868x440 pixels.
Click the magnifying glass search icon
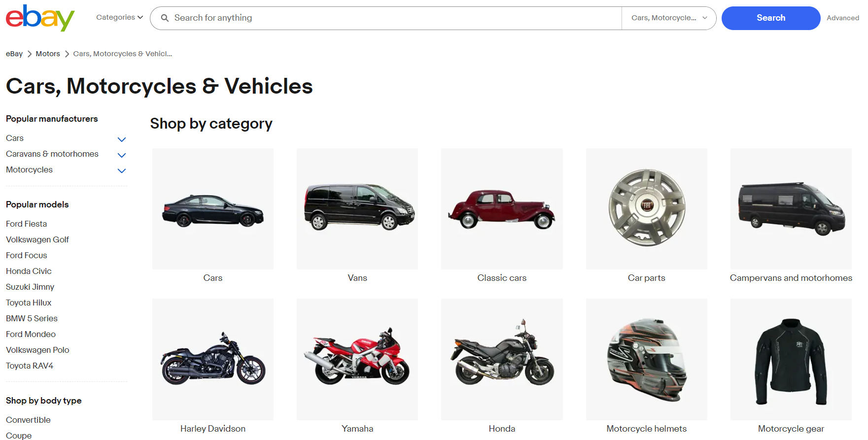pos(165,18)
